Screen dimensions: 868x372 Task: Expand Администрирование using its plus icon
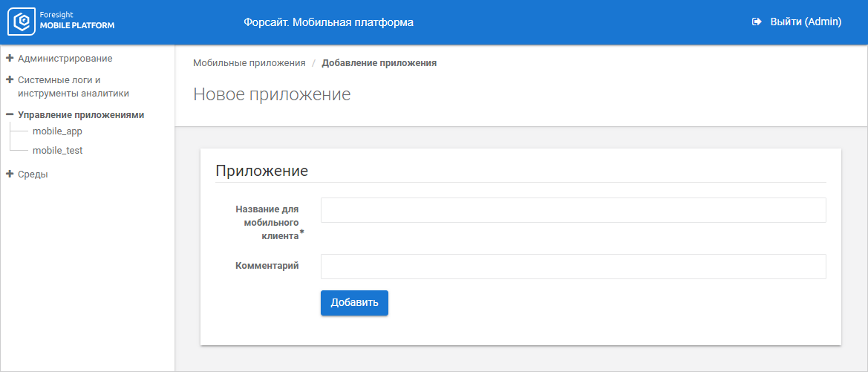tap(10, 58)
